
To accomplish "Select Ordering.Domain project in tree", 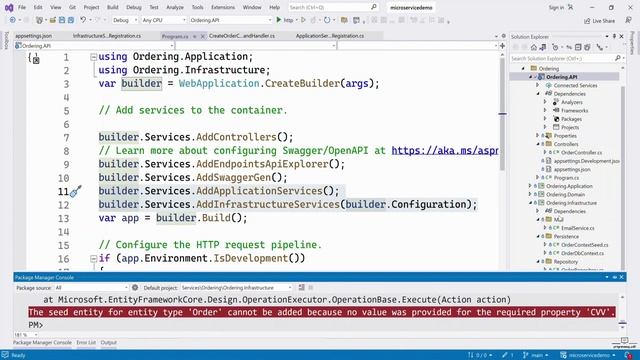I will click(565, 194).
